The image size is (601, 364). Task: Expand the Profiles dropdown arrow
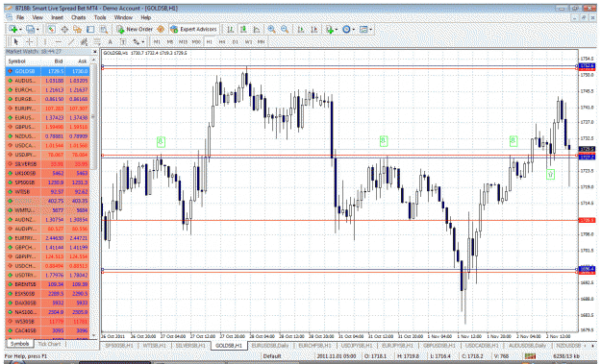point(38,30)
